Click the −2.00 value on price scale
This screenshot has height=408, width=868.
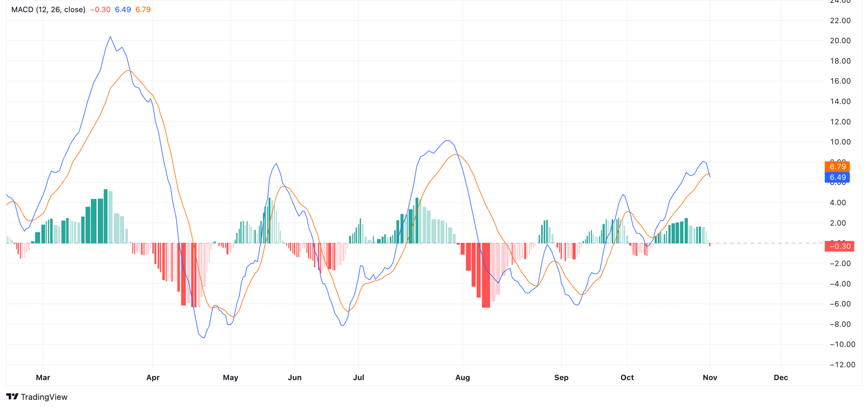tap(840, 263)
